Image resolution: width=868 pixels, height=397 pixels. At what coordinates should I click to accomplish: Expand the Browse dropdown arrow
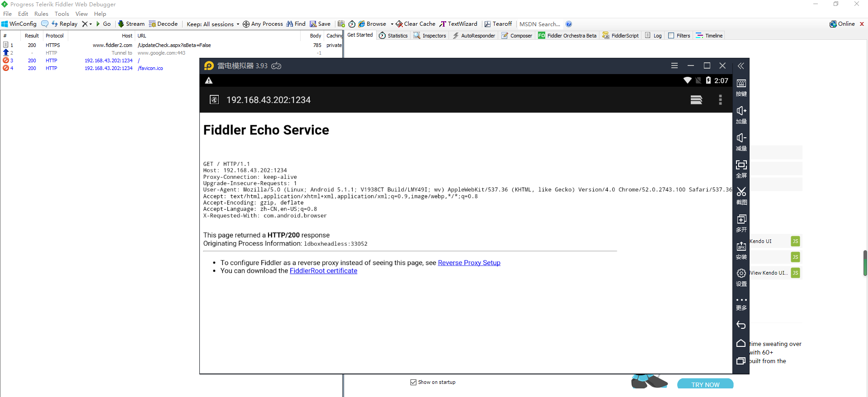click(x=392, y=24)
